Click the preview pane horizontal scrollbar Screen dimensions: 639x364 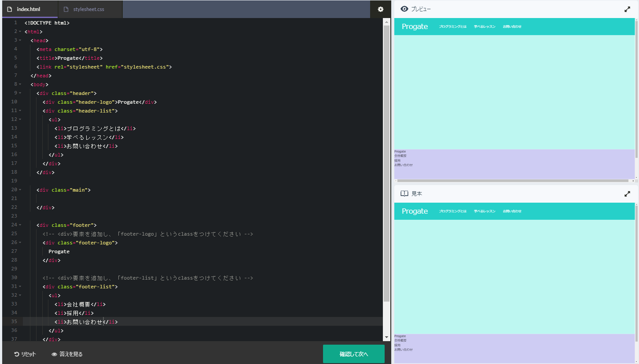click(513, 181)
